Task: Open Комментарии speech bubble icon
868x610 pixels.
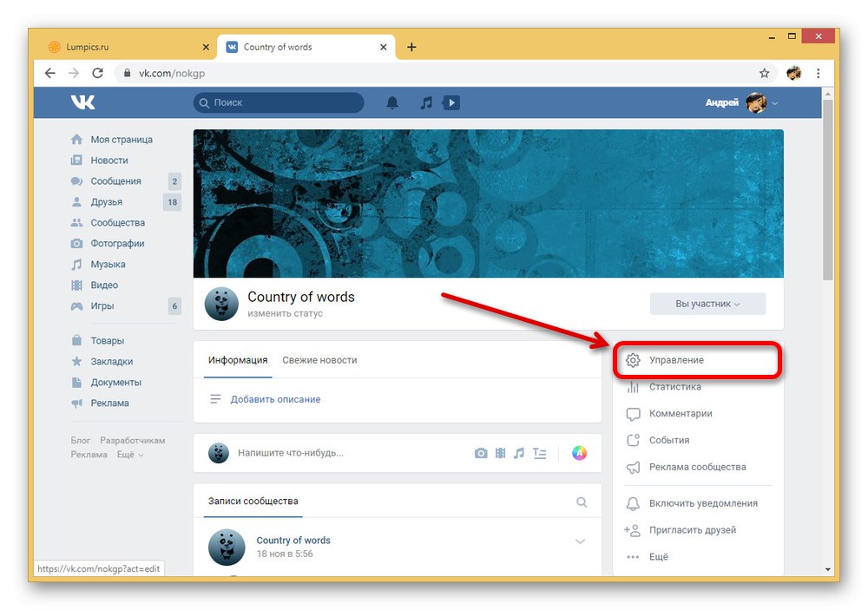Action: [x=633, y=414]
